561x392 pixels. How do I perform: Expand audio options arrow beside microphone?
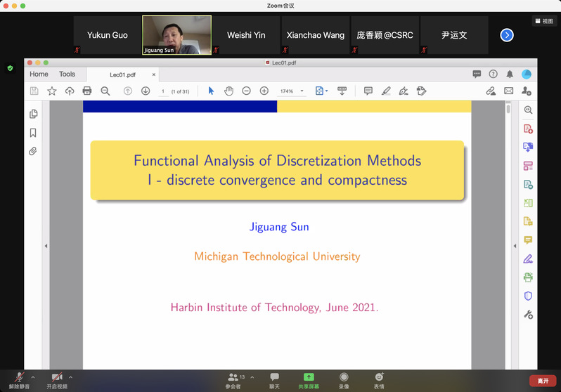tap(33, 377)
